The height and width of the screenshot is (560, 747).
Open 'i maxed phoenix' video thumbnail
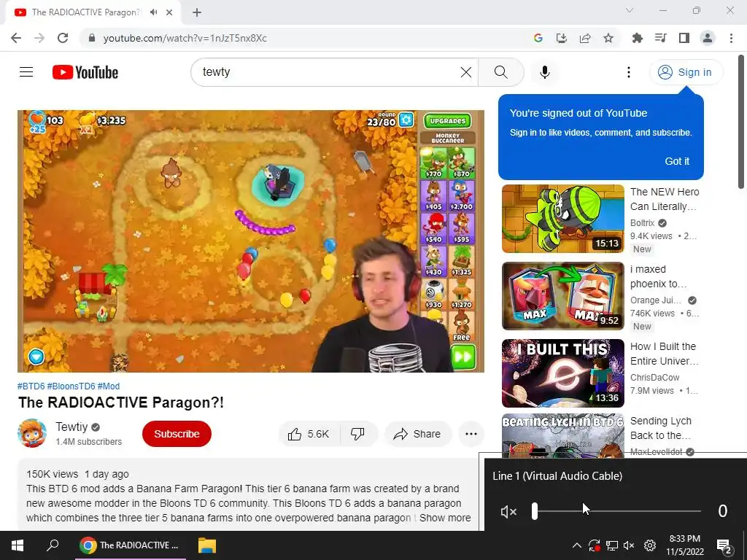pyautogui.click(x=562, y=296)
